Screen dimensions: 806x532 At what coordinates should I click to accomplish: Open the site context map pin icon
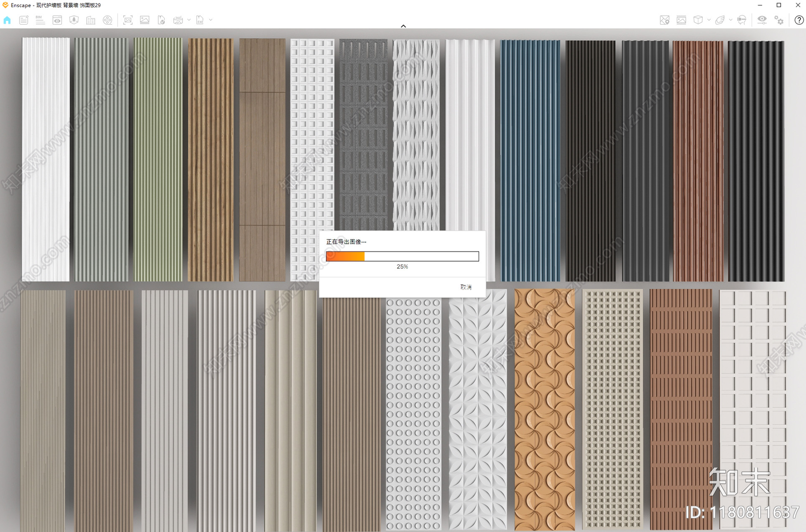665,20
